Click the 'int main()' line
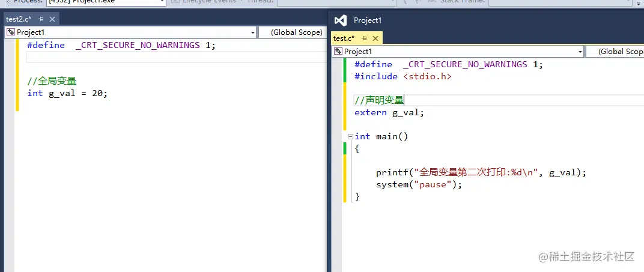The width and height of the screenshot is (644, 272). click(x=381, y=136)
